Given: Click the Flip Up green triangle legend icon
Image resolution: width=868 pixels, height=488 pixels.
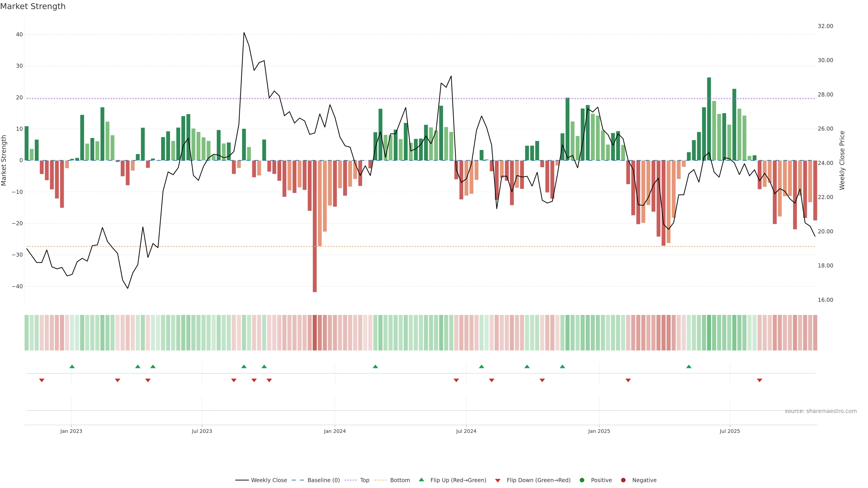Looking at the screenshot, I should click(421, 480).
